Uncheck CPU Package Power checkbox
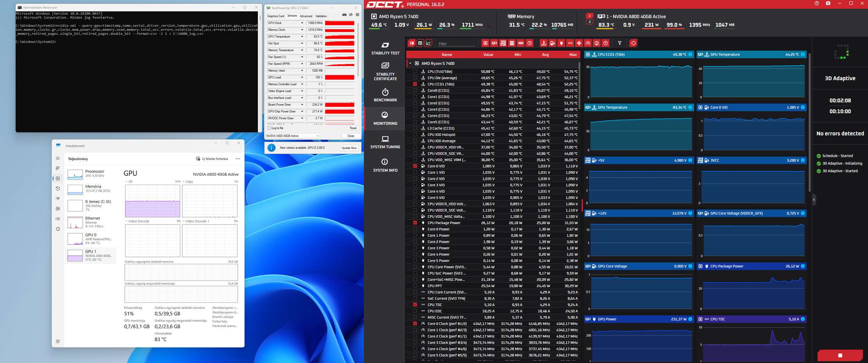This screenshot has width=868, height=363. pos(415,223)
